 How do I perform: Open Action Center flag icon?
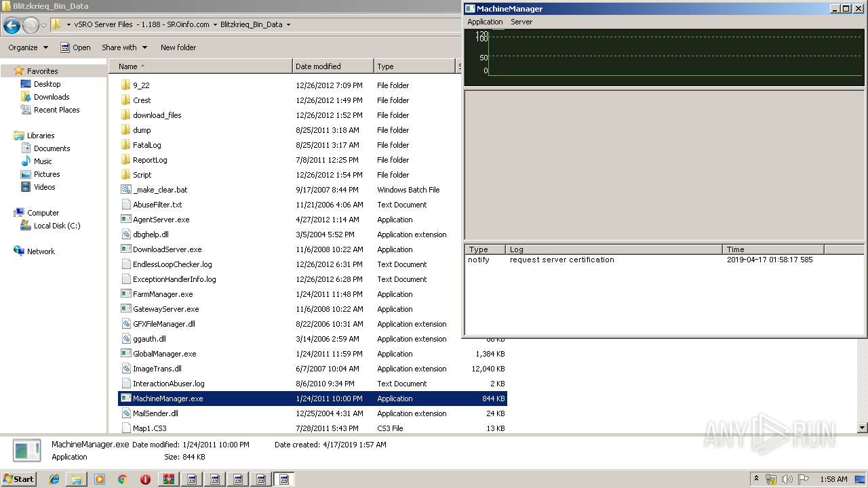[x=804, y=479]
